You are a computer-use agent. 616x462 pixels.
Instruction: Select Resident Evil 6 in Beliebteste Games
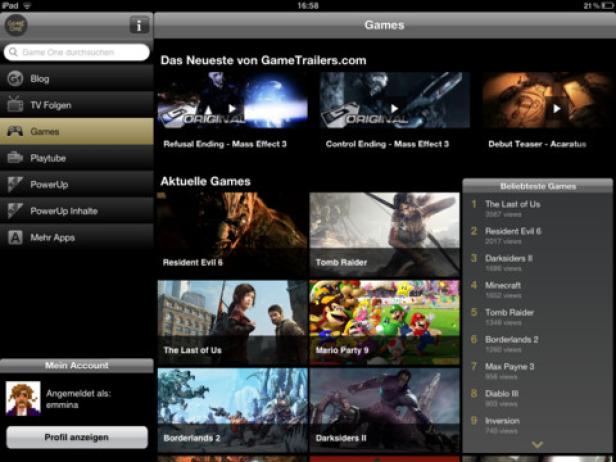click(537, 236)
